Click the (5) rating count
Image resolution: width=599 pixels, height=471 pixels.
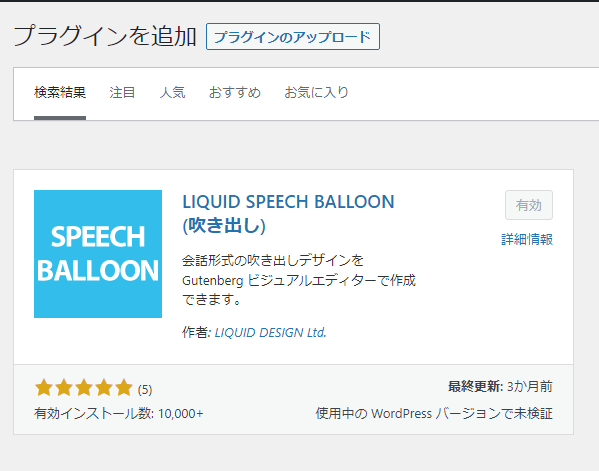coord(145,390)
